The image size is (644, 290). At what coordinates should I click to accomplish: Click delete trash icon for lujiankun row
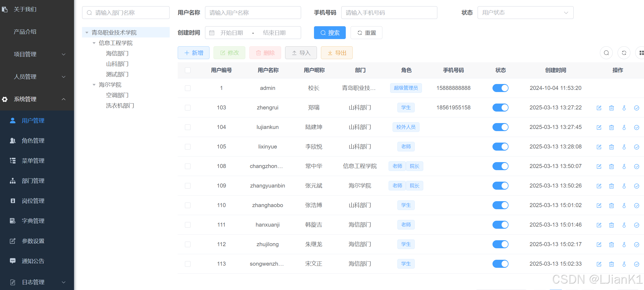tap(611, 127)
